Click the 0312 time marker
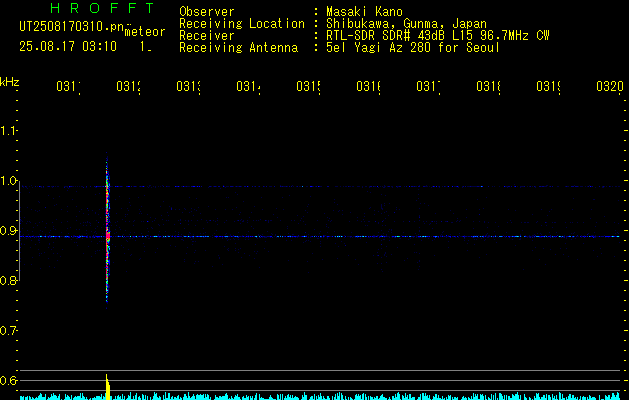629x400 pixels. click(128, 86)
